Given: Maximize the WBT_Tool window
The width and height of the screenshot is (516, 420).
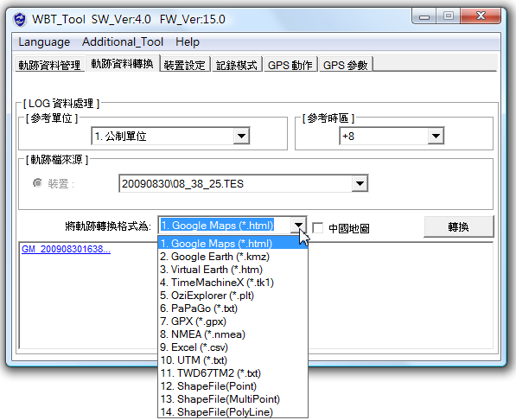Looking at the screenshot, I should pos(449,16).
